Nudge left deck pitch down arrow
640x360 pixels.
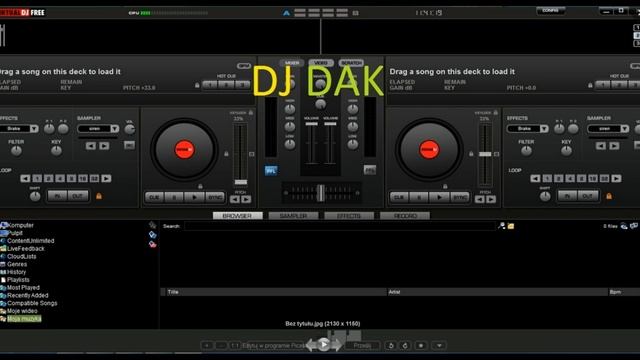[235, 199]
